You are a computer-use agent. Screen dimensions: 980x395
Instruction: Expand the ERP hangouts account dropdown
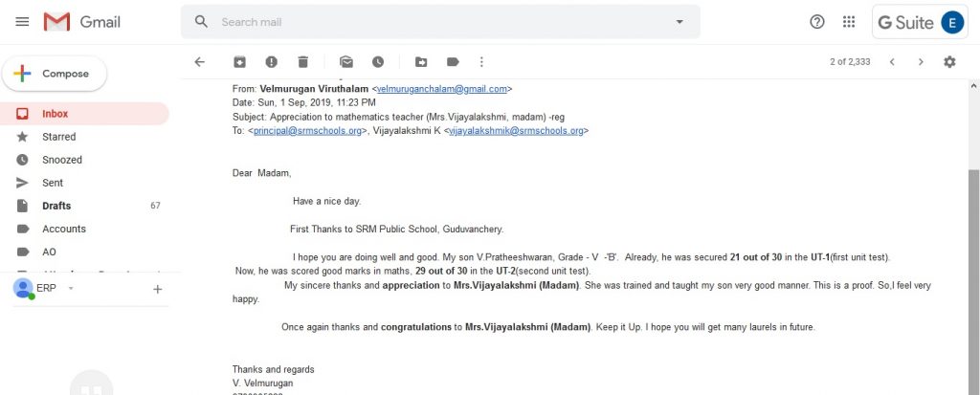tap(71, 288)
